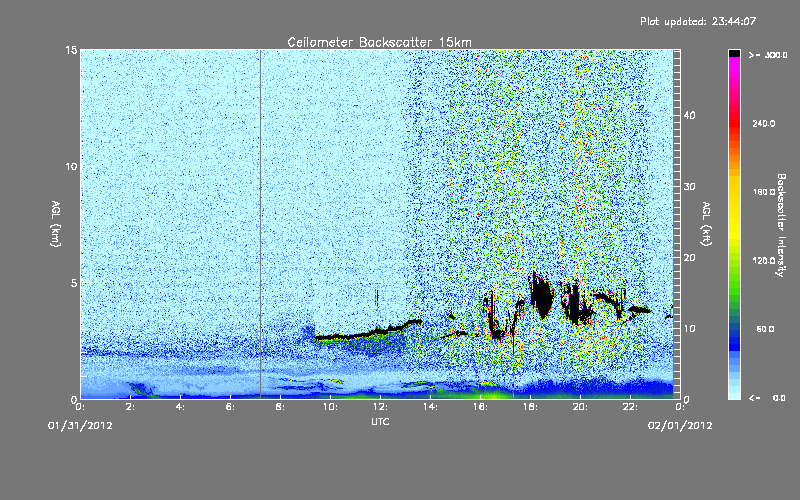Click the gray vertical line after 6: UTC
Viewport: 800px width, 500px height.
point(261,223)
